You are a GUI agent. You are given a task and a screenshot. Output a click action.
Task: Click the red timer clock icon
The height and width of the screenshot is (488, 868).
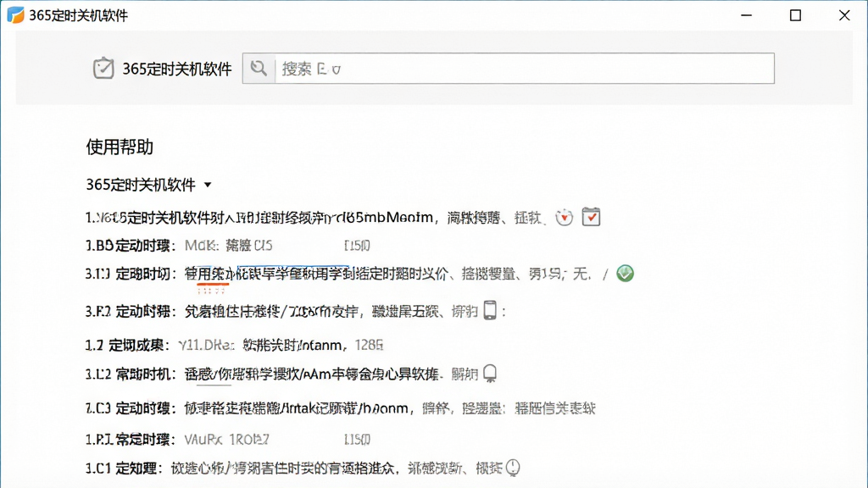(564, 218)
